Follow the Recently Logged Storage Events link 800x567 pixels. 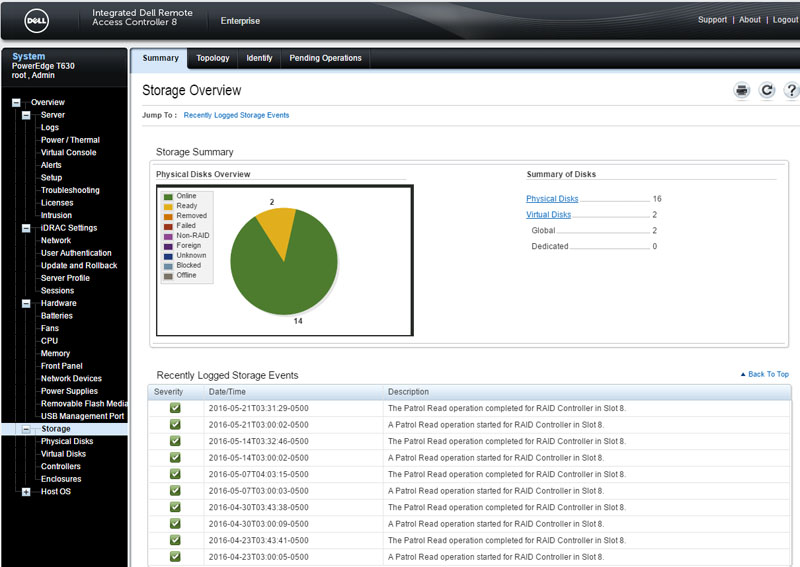click(236, 115)
